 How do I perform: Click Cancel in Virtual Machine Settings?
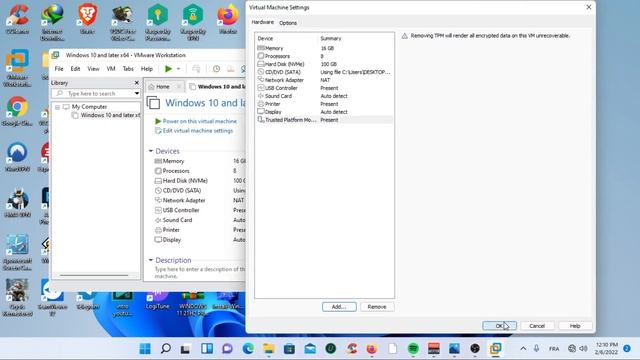tap(537, 326)
